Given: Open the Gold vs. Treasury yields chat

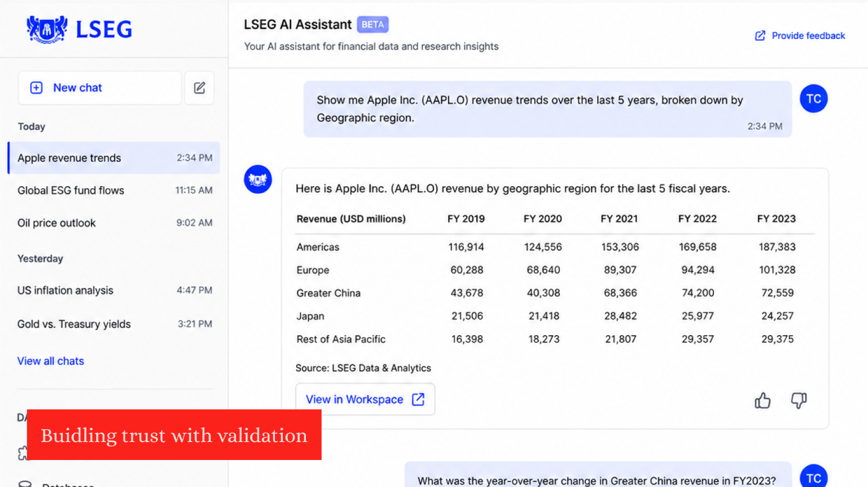Looking at the screenshot, I should pos(114,324).
